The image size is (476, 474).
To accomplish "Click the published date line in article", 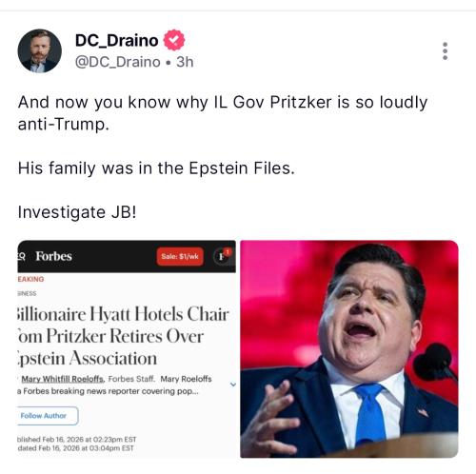I will coord(77,440).
